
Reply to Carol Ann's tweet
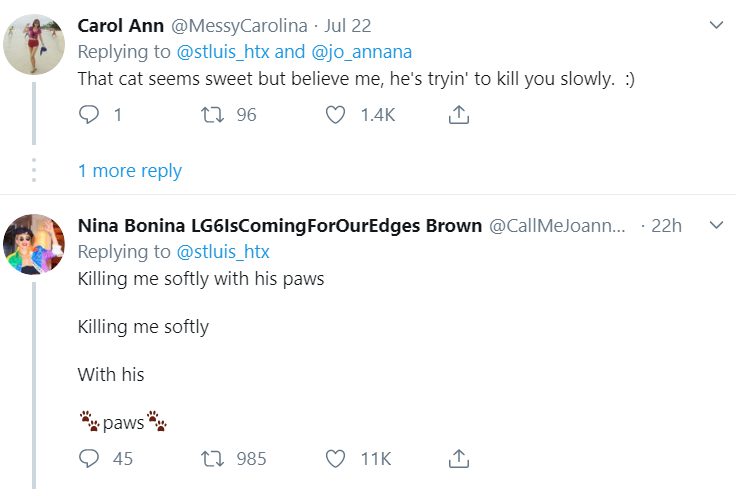point(90,115)
